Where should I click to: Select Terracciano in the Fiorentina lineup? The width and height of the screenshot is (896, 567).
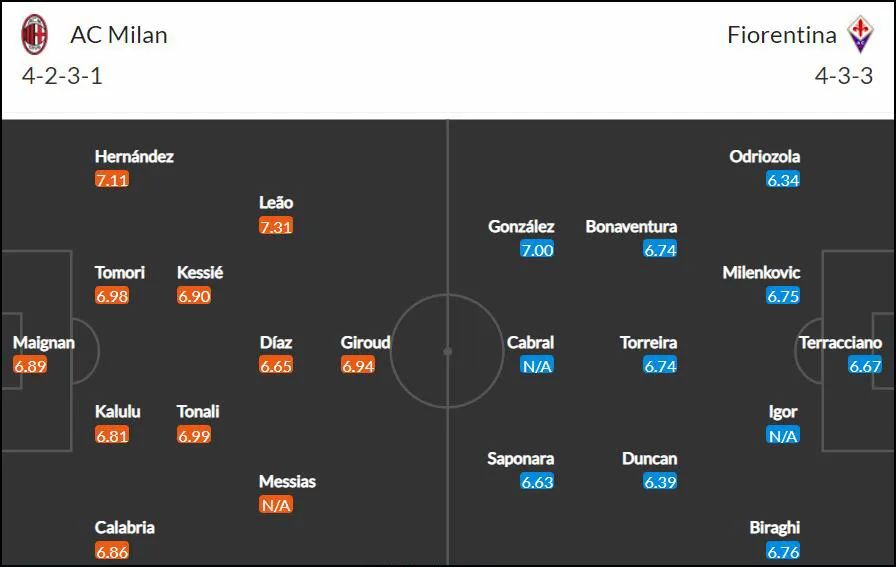(841, 342)
